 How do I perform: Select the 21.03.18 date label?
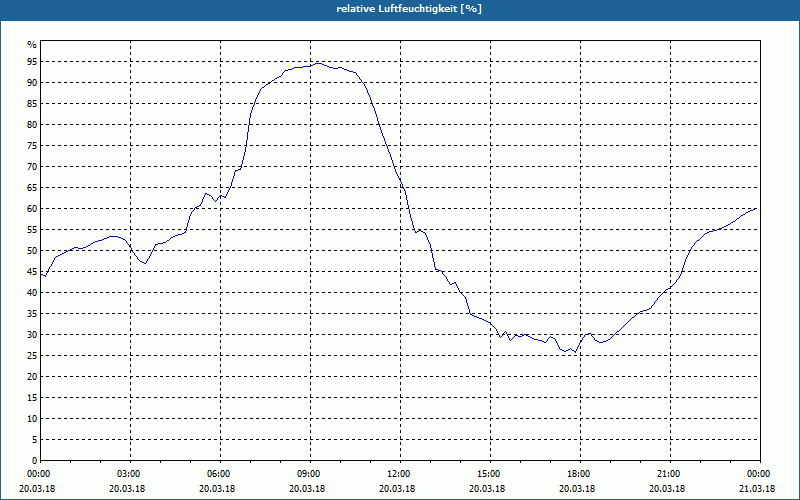(x=757, y=489)
